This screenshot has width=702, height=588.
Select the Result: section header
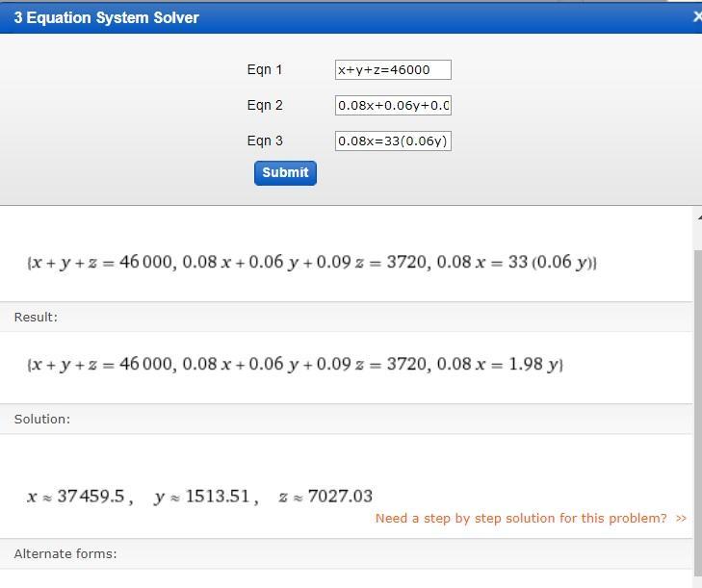(346, 317)
